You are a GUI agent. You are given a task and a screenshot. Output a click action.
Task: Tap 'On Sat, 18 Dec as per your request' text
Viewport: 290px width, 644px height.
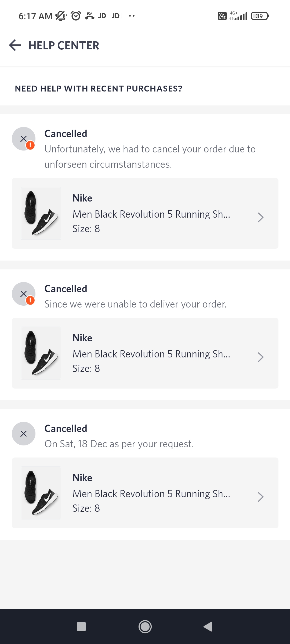(119, 444)
